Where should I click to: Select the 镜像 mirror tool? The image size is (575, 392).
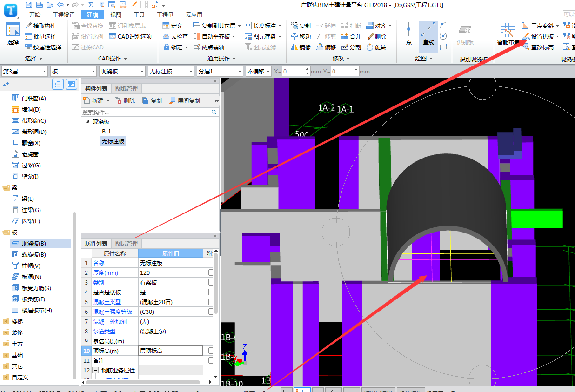(301, 47)
